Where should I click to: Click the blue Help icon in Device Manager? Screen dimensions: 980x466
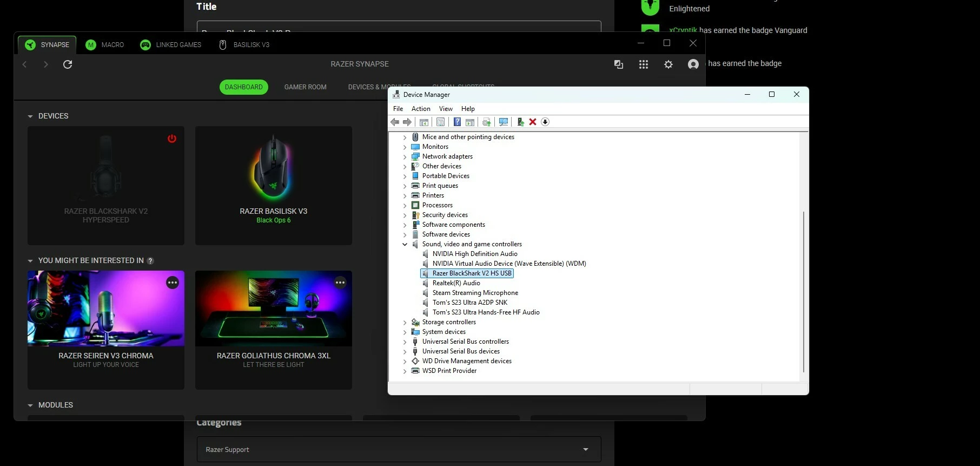[x=457, y=122]
